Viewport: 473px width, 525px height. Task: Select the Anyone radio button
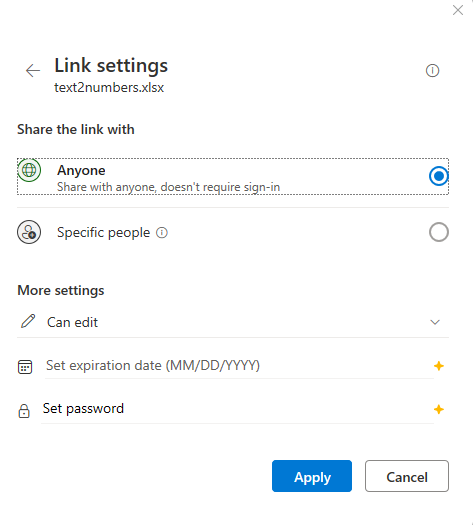point(439,176)
